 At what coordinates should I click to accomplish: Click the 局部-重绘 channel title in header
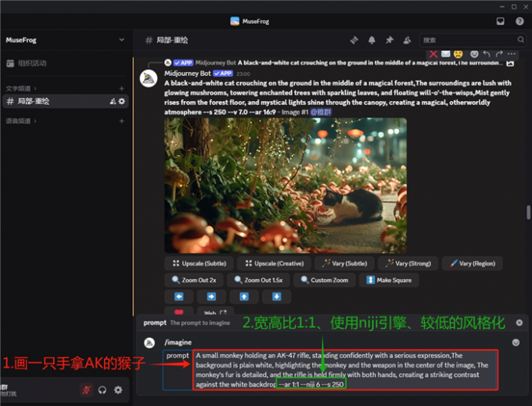172,40
